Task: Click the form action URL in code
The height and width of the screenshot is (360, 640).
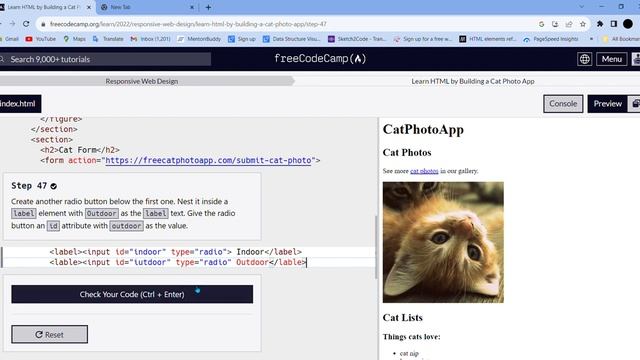Action: 208,160
